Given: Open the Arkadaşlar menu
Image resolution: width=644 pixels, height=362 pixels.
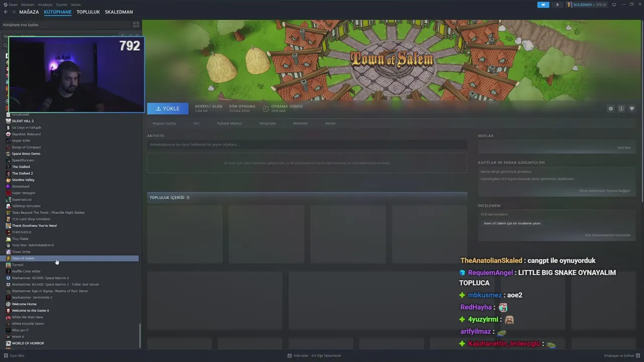Looking at the screenshot, I should click(x=45, y=5).
